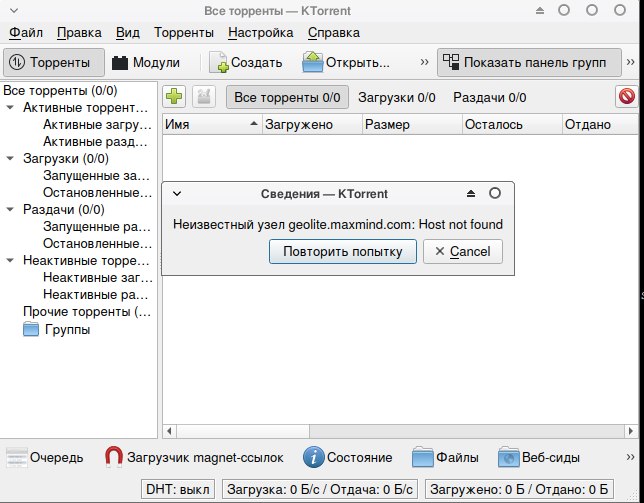Select Остановленные item under Загрузки

[97, 193]
